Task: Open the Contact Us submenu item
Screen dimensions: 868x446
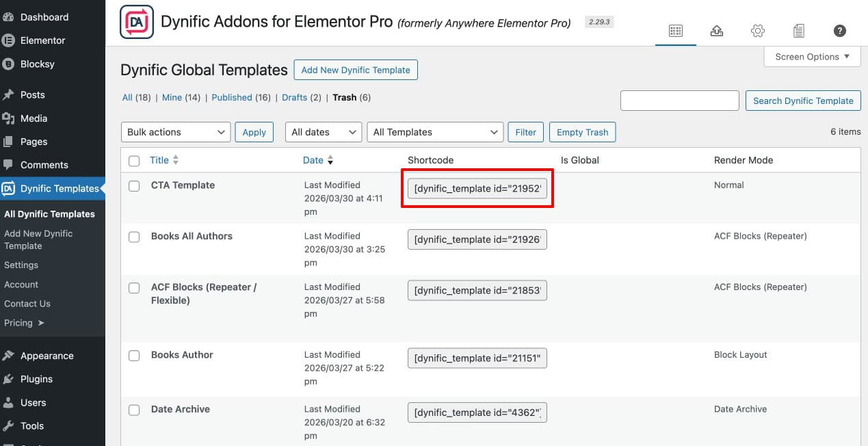Action: (x=27, y=304)
